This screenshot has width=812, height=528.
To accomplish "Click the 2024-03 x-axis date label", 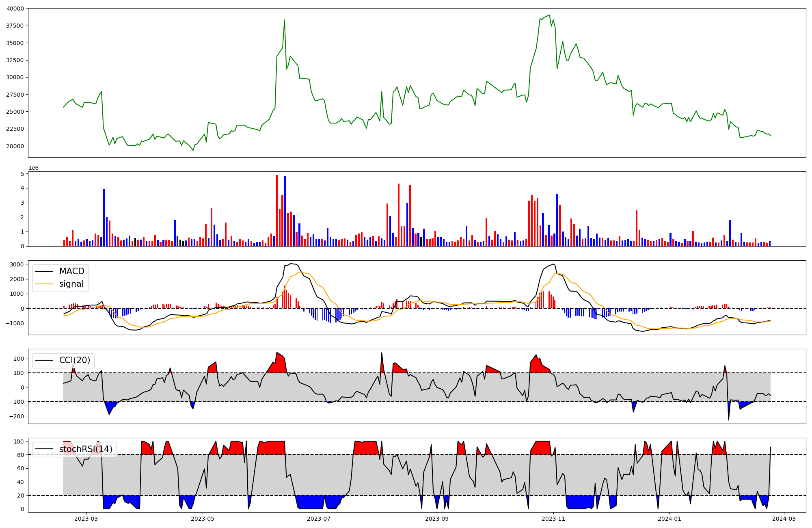I will (x=784, y=519).
